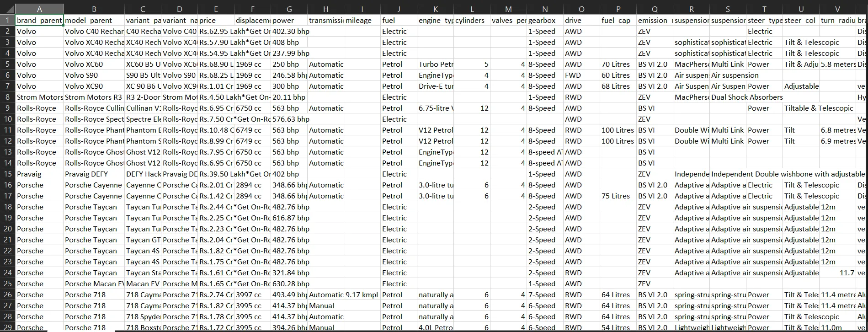Select column J header
Image resolution: width=868 pixels, height=332 pixels.
tap(399, 9)
